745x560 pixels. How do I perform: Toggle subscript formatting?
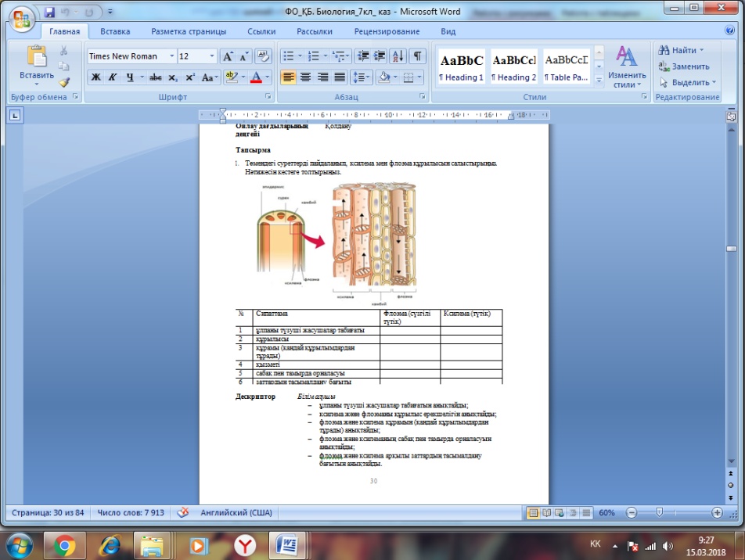click(173, 77)
